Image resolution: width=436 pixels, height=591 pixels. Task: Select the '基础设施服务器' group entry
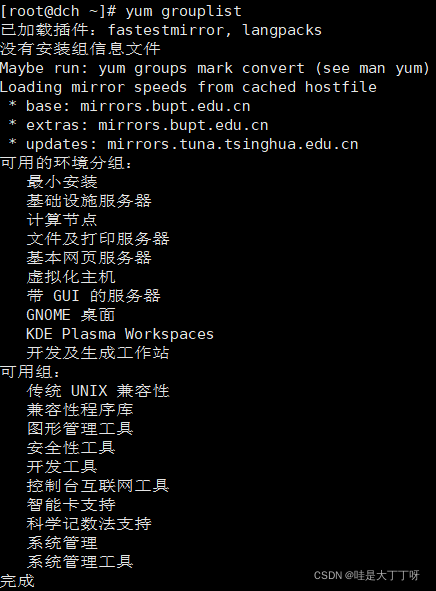89,201
